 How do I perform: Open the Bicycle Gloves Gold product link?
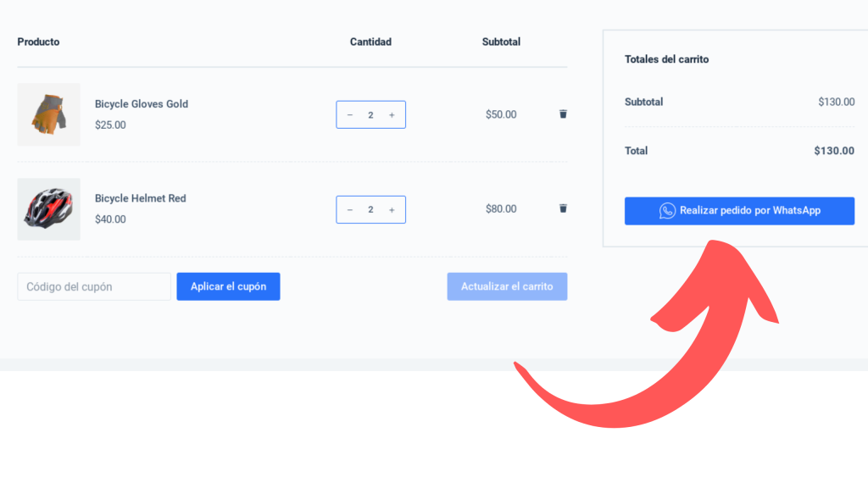click(x=142, y=104)
